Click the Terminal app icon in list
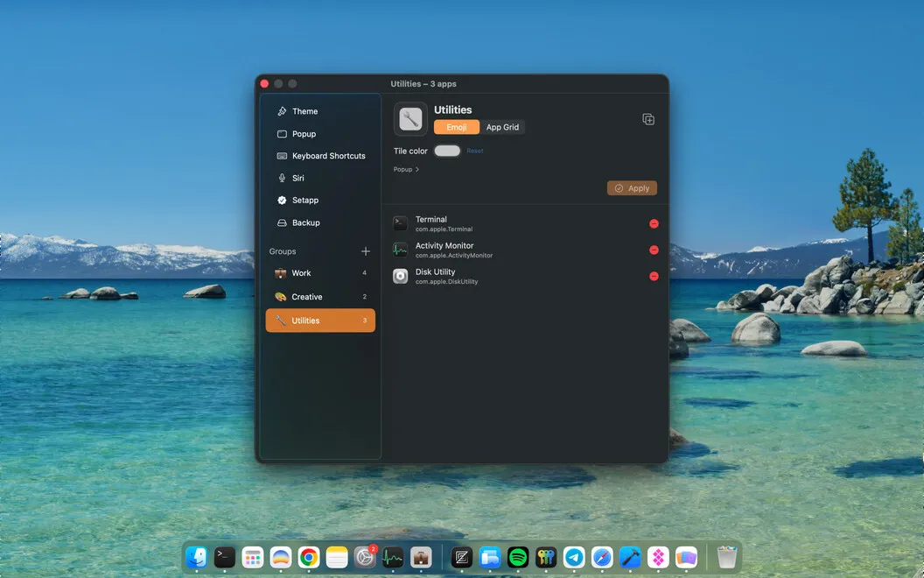 [x=400, y=223]
